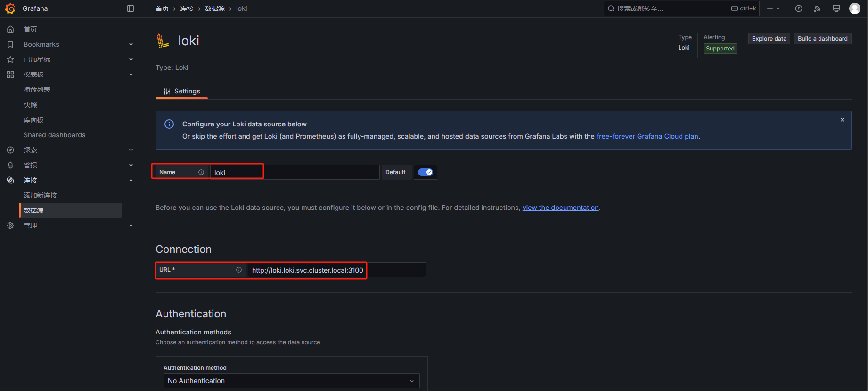Viewport: 868px width, 391px height.
Task: Select the Settings tab
Action: pos(181,91)
